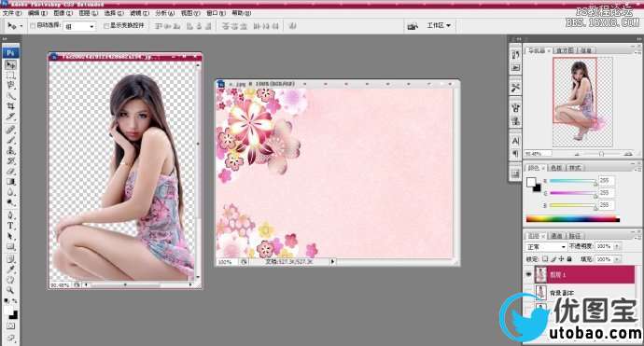Select the Path Selection tool

click(10, 236)
